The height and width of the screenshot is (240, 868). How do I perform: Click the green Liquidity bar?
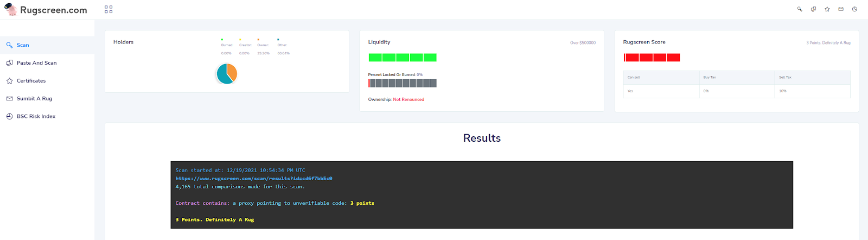pyautogui.click(x=403, y=58)
